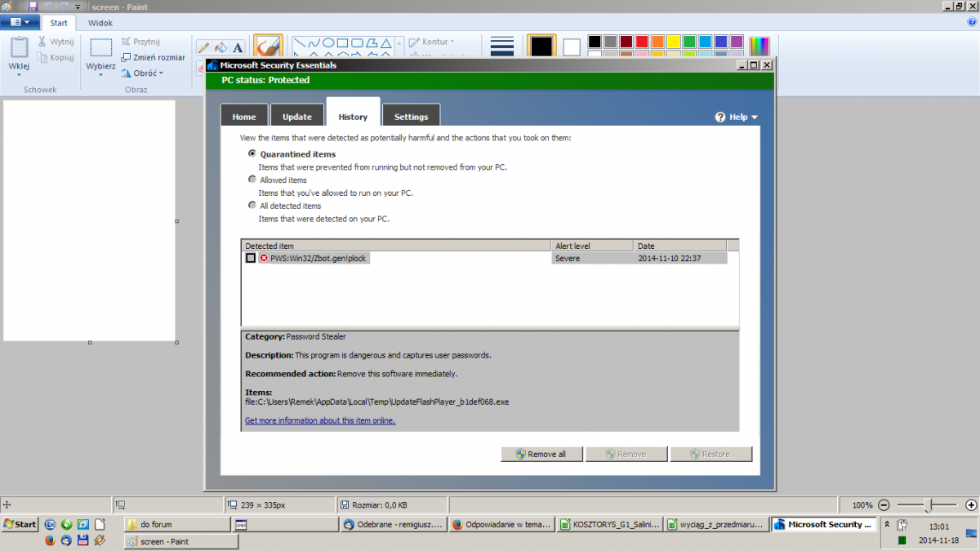This screenshot has height=551, width=980.
Task: Click the Windows Start button
Action: [x=20, y=524]
